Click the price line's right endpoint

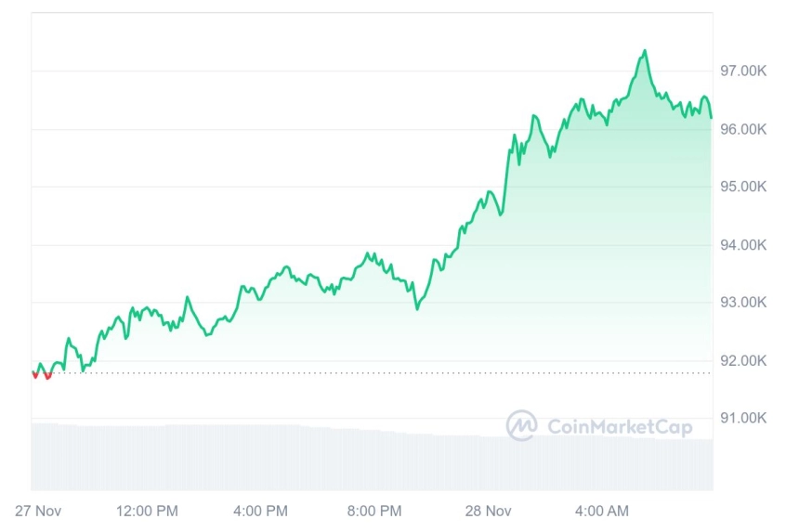712,118
